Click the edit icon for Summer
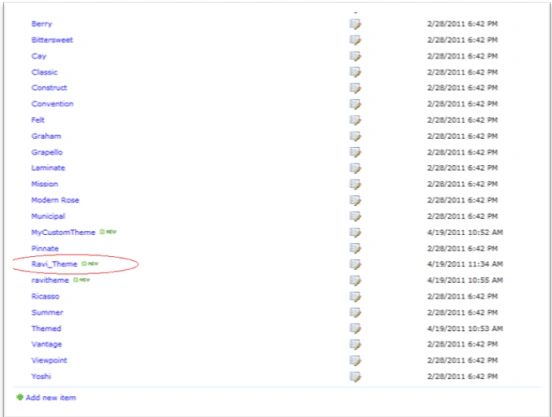This screenshot has height=417, width=552. click(355, 312)
